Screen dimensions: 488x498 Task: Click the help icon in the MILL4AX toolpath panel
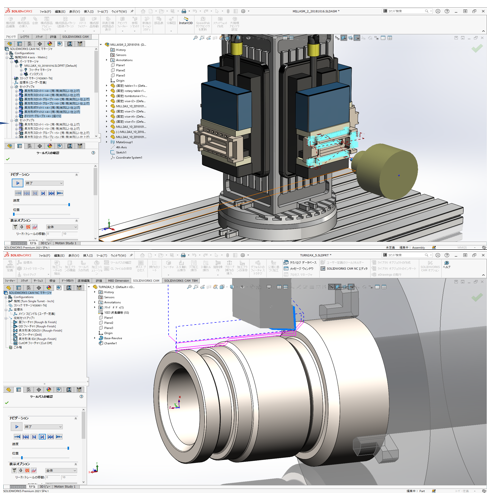pyautogui.click(x=93, y=153)
